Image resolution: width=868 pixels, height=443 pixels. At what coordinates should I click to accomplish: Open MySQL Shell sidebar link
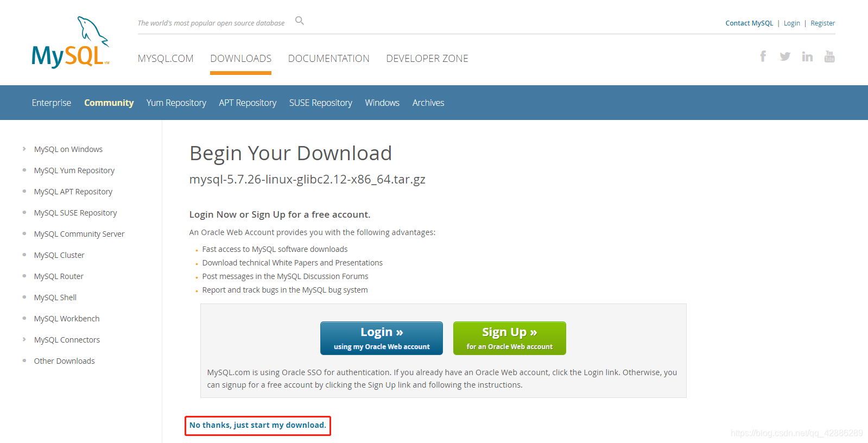(55, 298)
